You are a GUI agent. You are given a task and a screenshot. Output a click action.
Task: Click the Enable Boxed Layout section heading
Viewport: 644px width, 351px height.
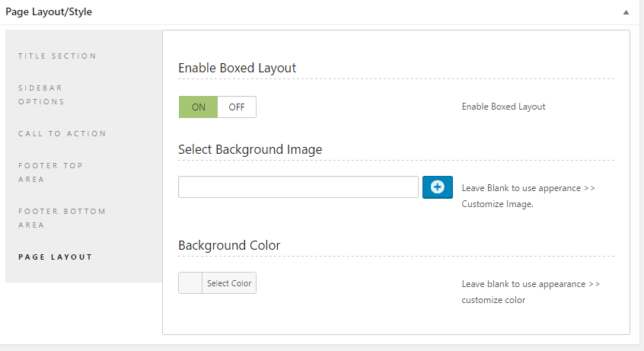click(x=237, y=68)
